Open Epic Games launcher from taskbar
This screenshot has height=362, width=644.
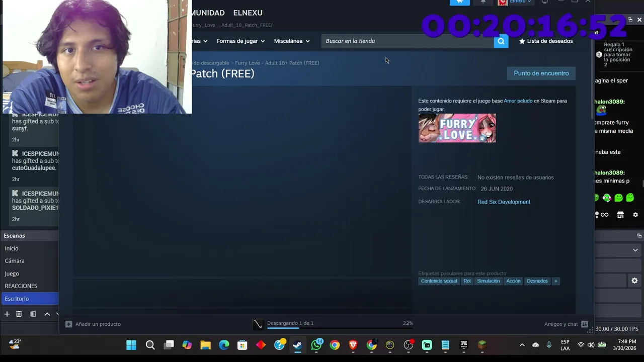[464, 345]
